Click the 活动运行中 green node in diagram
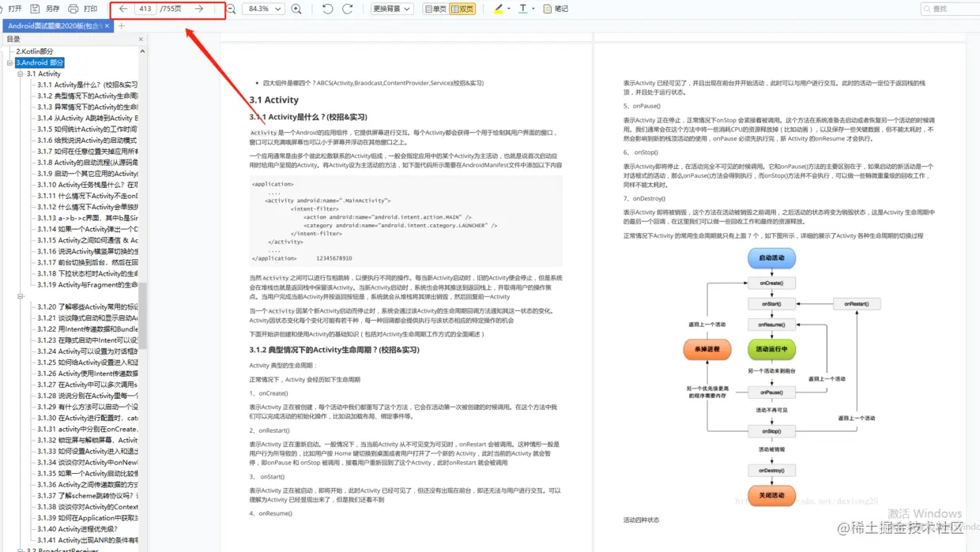The height and width of the screenshot is (552, 980). (x=771, y=349)
